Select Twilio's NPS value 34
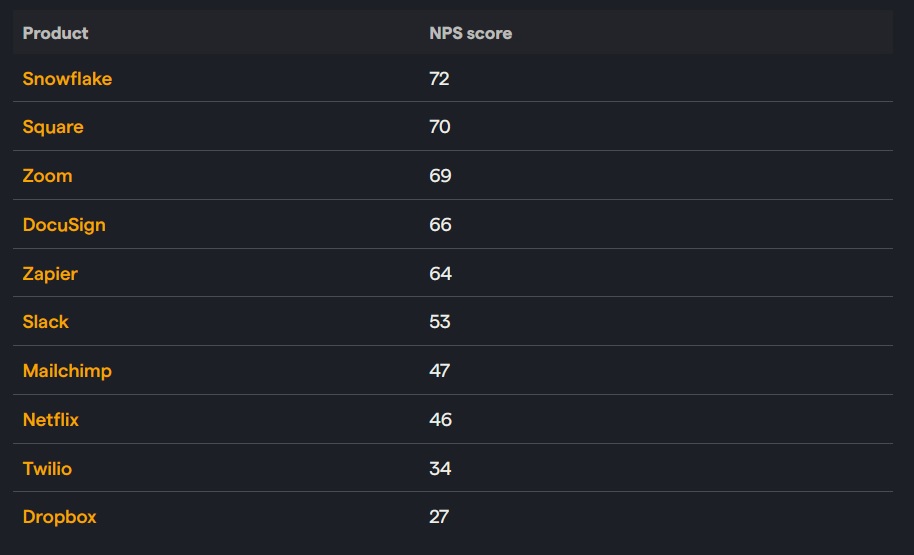The width and height of the screenshot is (914, 555). (440, 468)
